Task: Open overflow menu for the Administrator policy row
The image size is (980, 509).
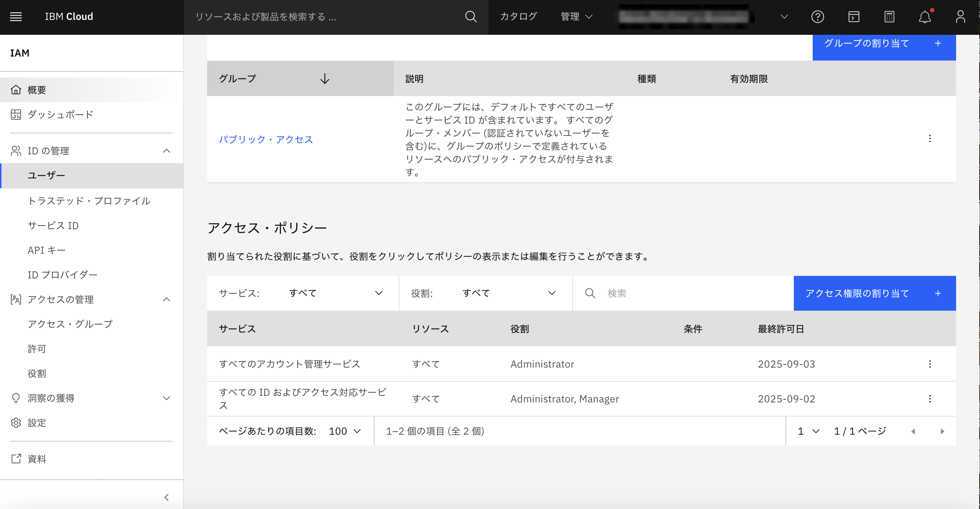Action: click(x=930, y=364)
